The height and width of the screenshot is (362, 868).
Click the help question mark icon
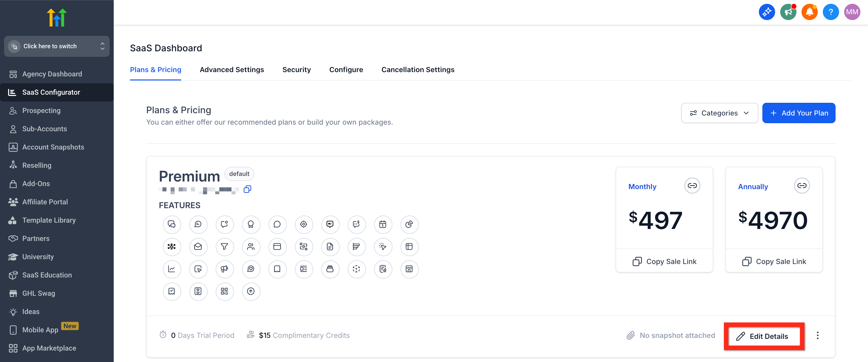pyautogui.click(x=831, y=12)
